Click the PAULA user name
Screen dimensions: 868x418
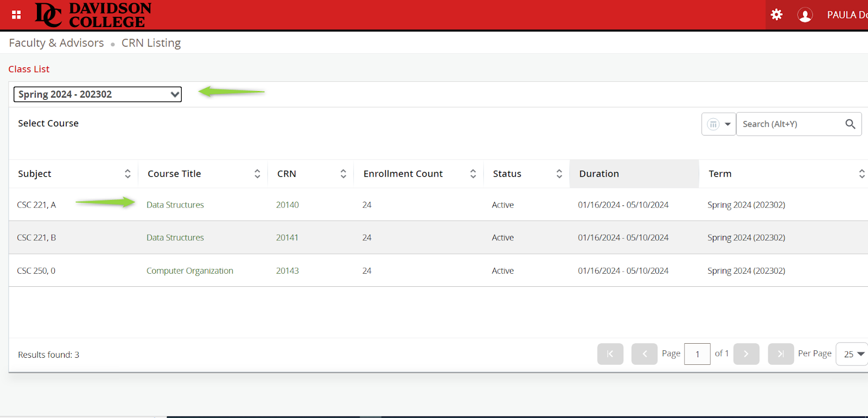[847, 15]
